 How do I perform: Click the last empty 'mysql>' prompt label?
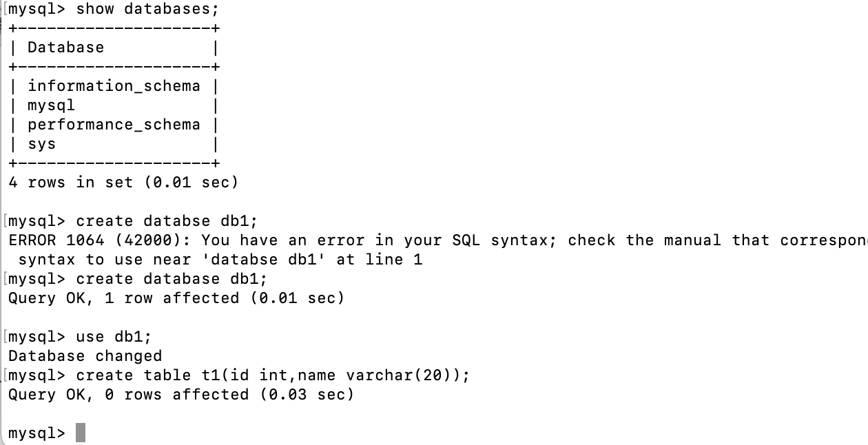[x=37, y=433]
